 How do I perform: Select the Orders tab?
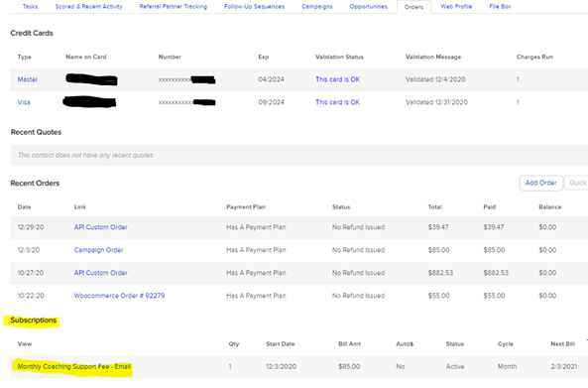point(413,7)
